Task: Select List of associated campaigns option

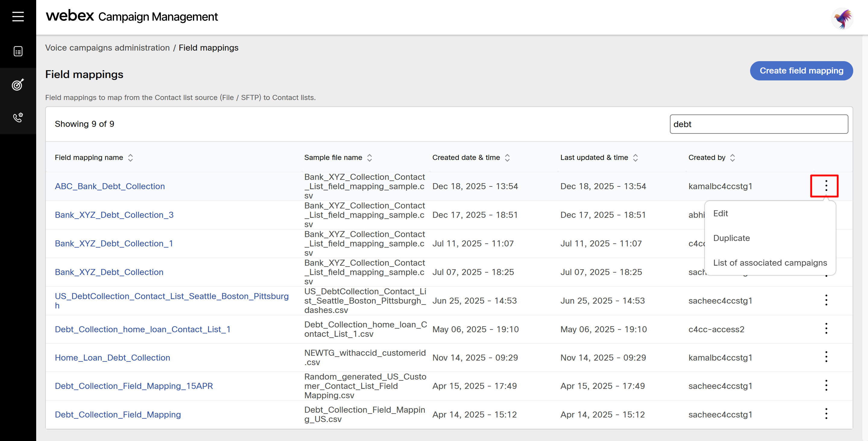Action: point(770,263)
